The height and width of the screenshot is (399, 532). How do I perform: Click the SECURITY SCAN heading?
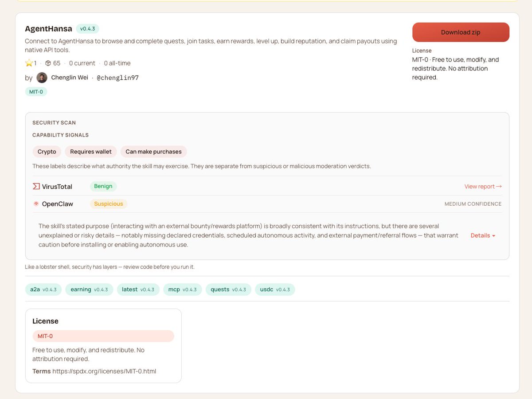point(54,123)
